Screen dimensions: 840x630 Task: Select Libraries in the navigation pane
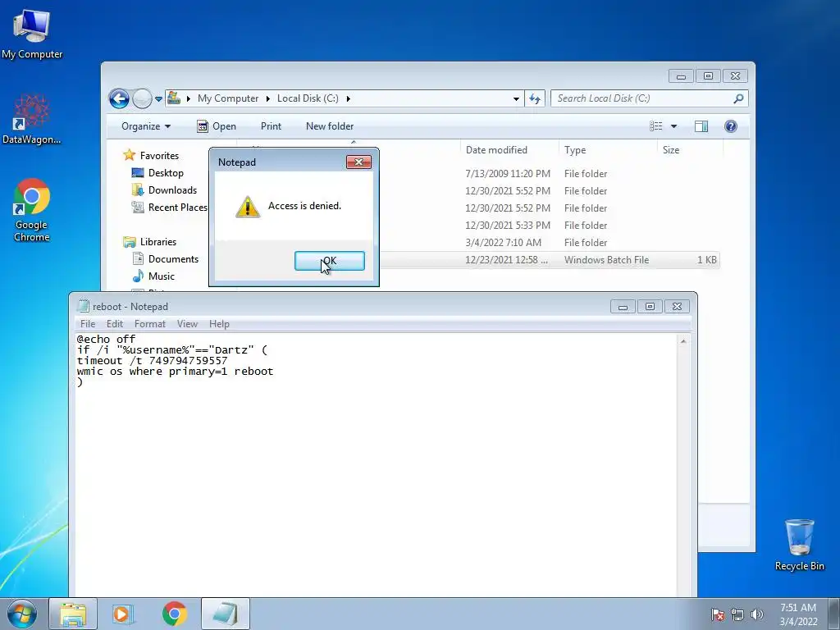[x=149, y=242]
